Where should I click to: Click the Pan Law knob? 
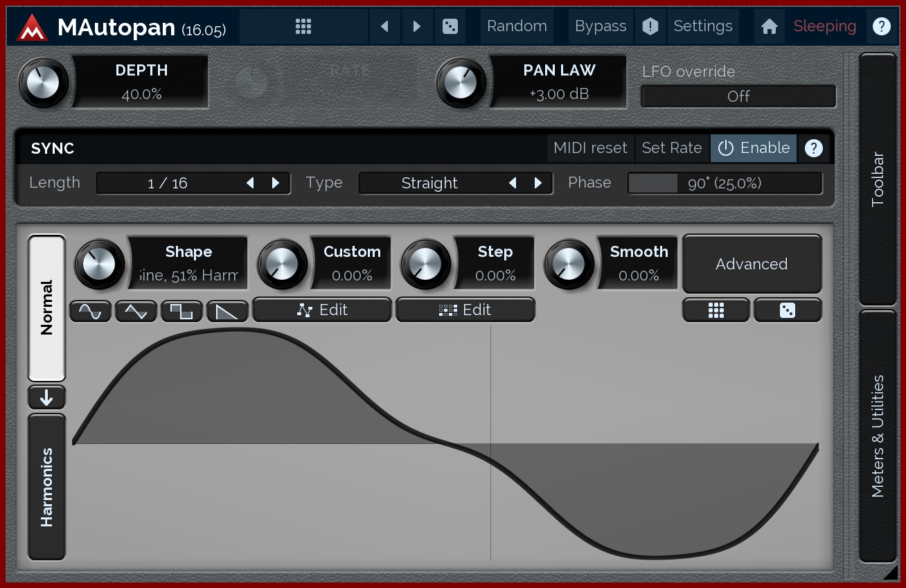click(x=461, y=82)
